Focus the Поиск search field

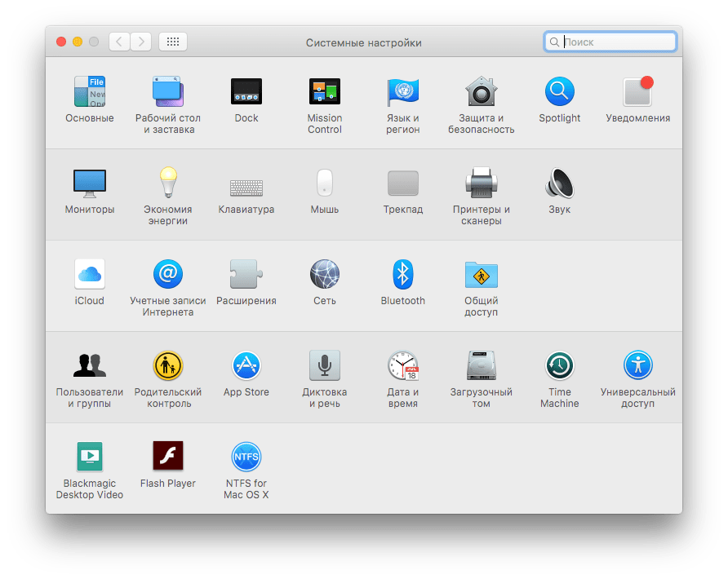coord(610,42)
